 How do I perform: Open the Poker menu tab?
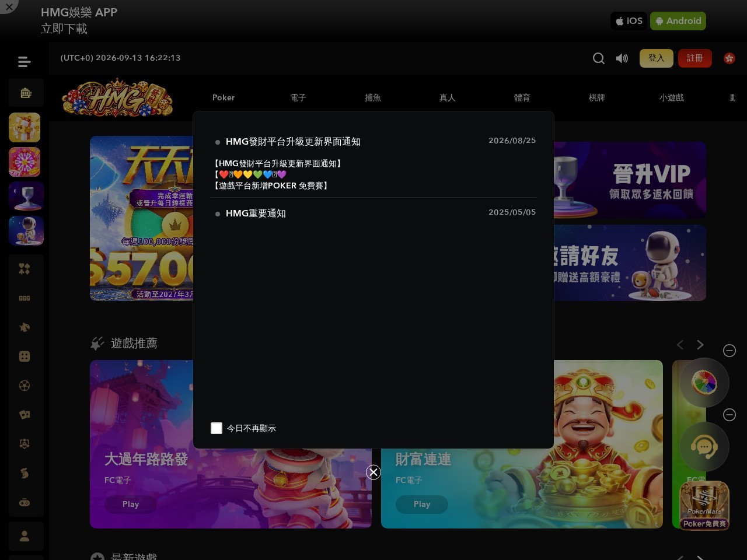click(224, 97)
